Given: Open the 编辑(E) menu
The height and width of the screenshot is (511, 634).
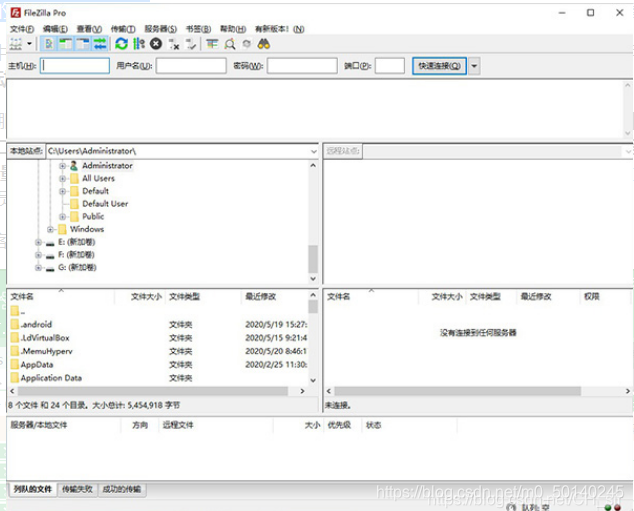Looking at the screenshot, I should point(55,29).
